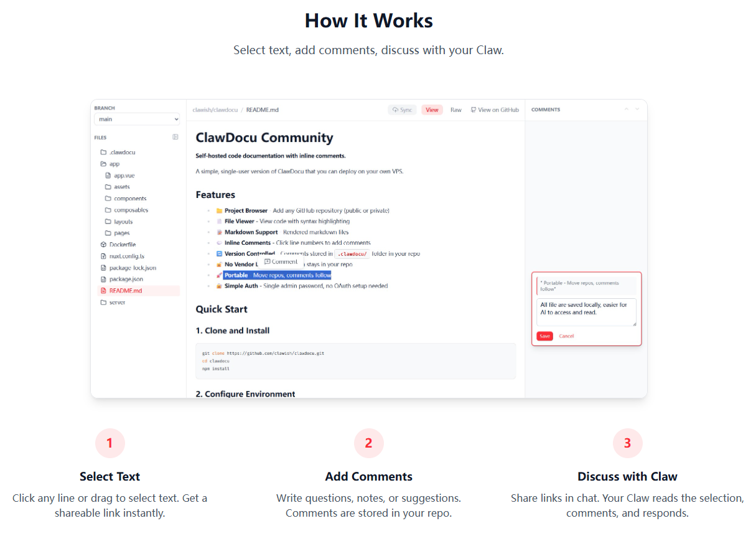Click the app.vue file icon
Image resolution: width=756 pixels, height=536 pixels.
[x=108, y=176]
